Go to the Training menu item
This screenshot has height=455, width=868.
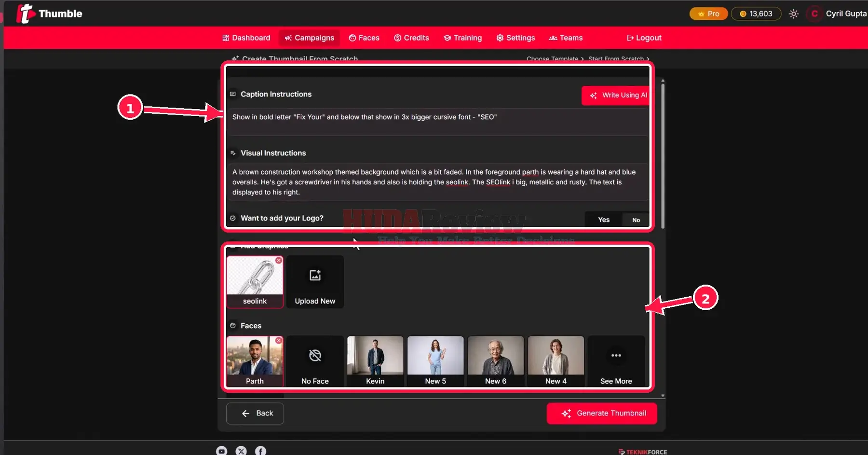point(462,38)
